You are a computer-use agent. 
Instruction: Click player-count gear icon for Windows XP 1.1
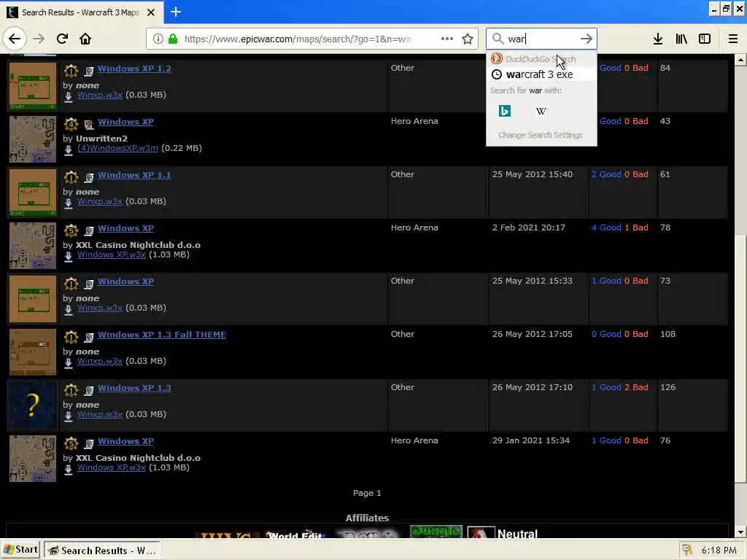pos(71,177)
